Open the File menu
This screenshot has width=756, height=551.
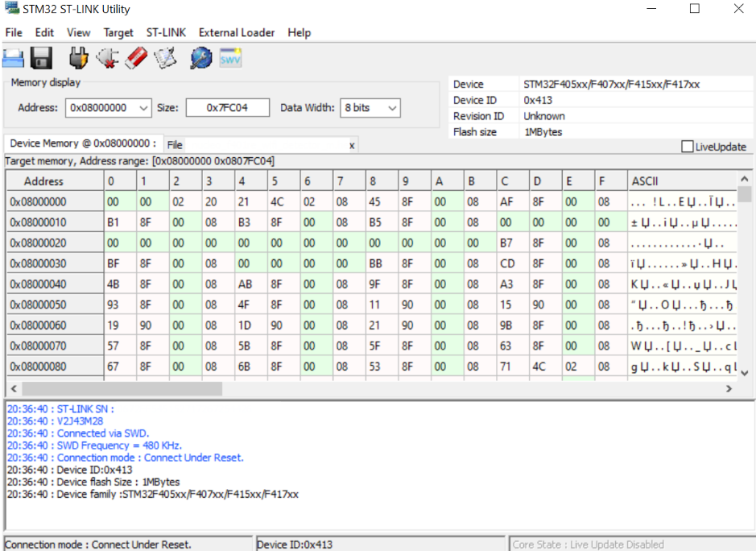coord(14,33)
